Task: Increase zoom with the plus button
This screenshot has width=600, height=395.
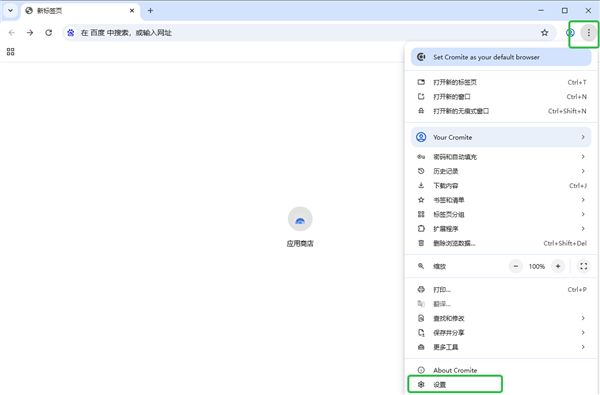Action: 558,266
